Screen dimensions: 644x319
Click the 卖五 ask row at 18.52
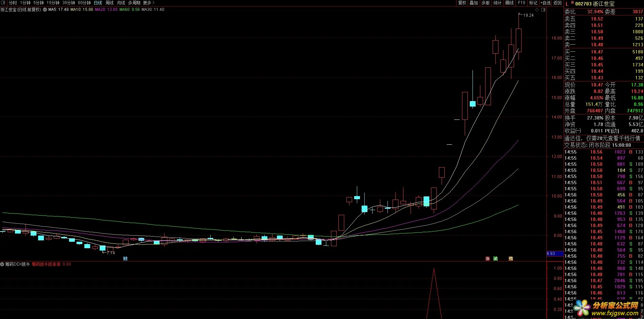[604, 19]
